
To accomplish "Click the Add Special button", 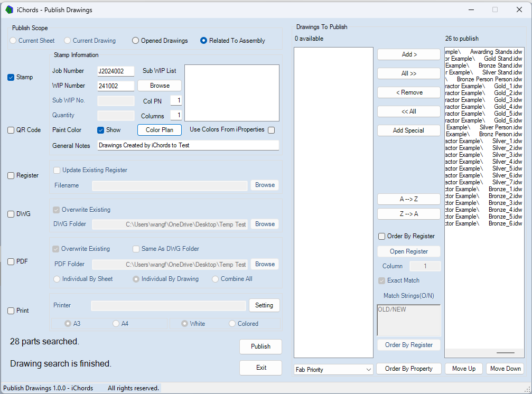I will [409, 130].
